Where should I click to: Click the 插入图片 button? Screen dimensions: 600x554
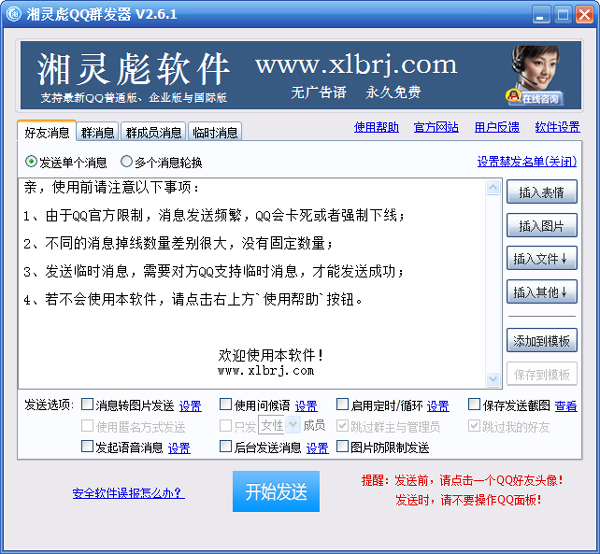tap(541, 225)
